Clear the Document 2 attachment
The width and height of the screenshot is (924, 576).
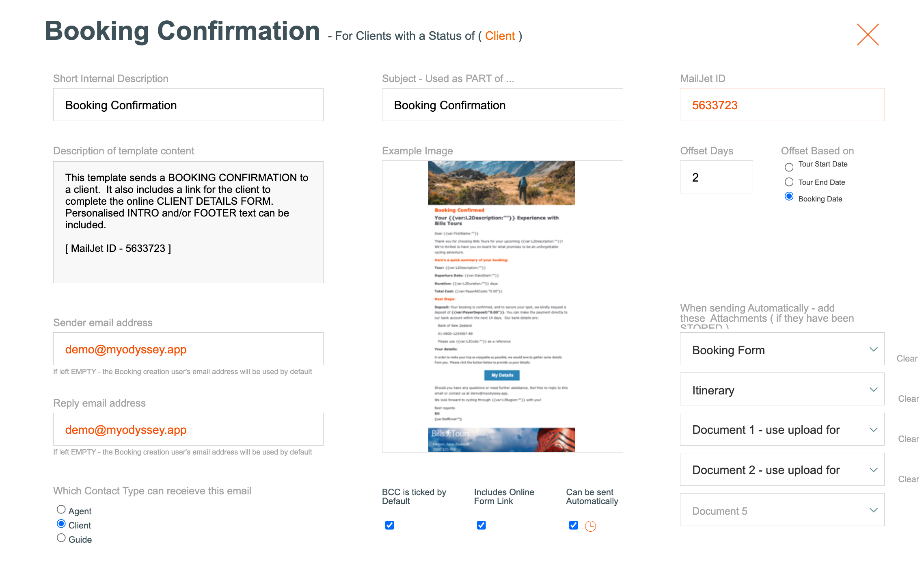[909, 479]
